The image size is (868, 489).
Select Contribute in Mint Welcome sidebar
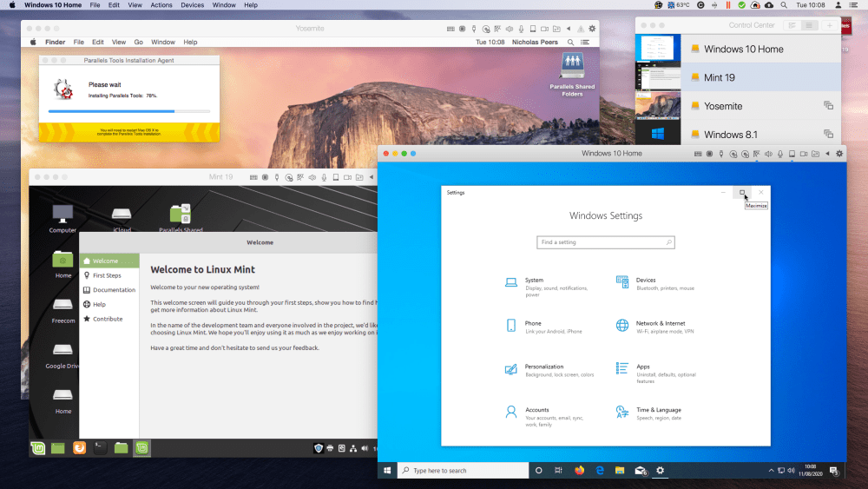click(x=109, y=319)
